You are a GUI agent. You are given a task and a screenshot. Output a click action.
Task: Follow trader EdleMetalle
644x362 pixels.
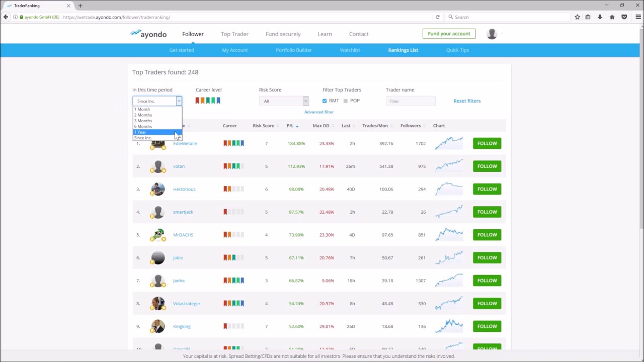pyautogui.click(x=487, y=143)
